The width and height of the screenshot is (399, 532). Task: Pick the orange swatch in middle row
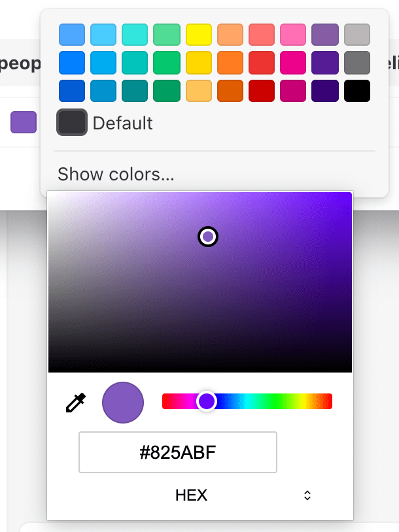(230, 63)
